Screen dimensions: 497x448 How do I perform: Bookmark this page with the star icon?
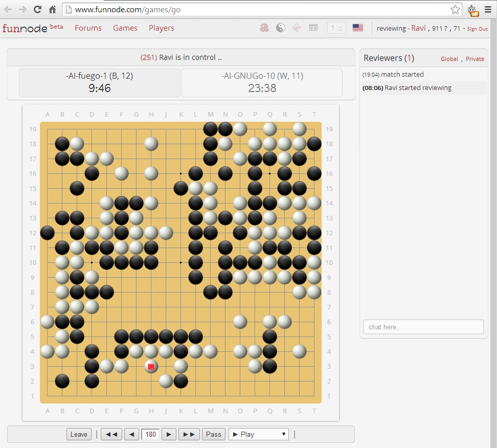point(455,10)
